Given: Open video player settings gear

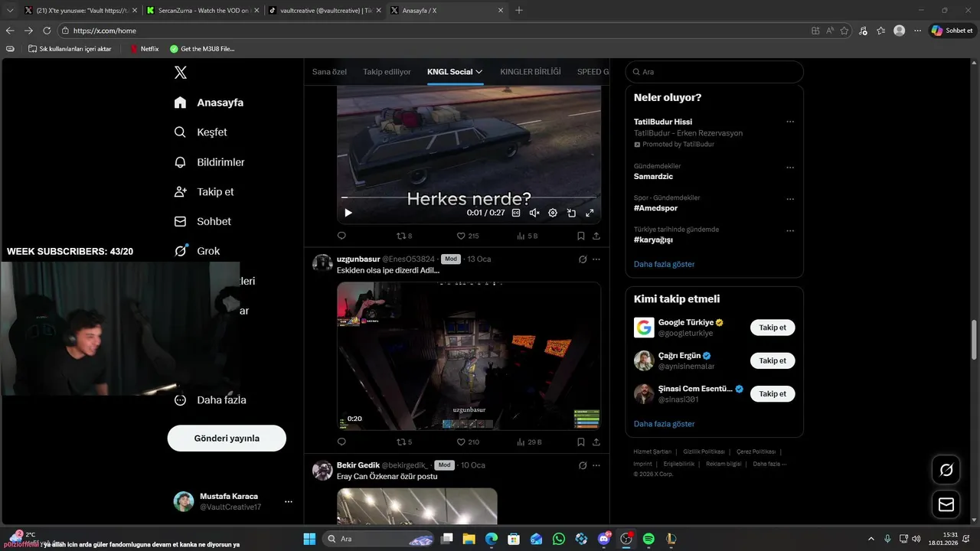Looking at the screenshot, I should (x=553, y=213).
